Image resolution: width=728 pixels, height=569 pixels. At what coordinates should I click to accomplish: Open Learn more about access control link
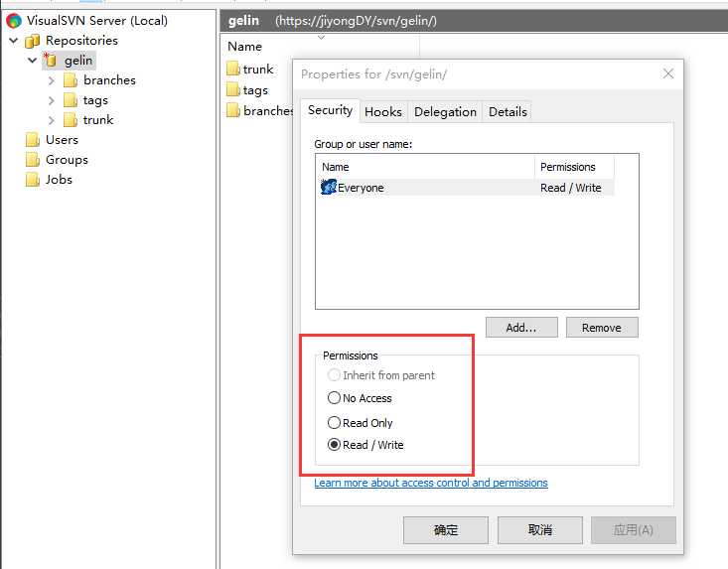431,483
